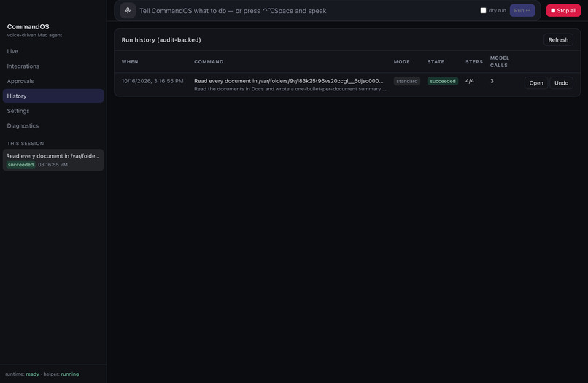Click the COMMAND column header
Image resolution: width=588 pixels, height=383 pixels.
[209, 62]
